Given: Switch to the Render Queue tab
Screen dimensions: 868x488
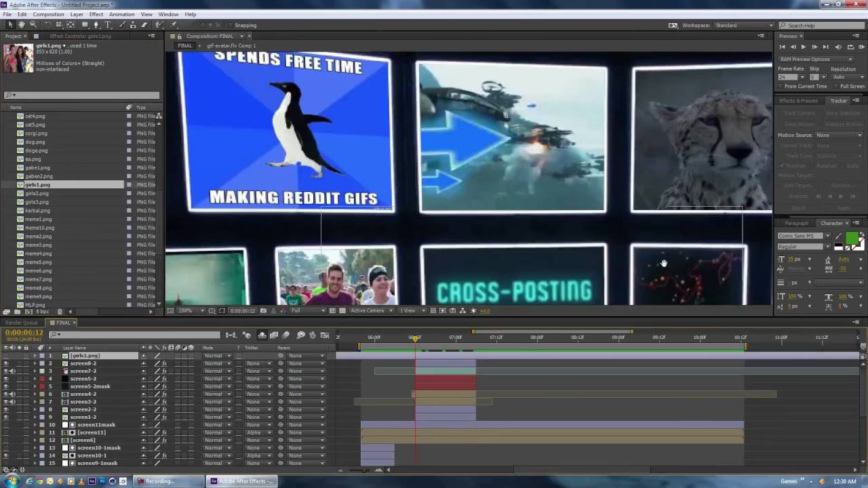Looking at the screenshot, I should coord(22,323).
